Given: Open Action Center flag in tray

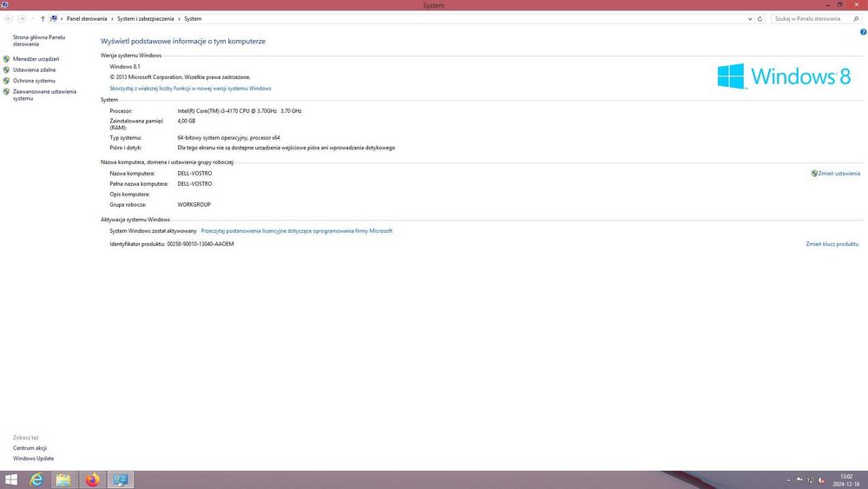Looking at the screenshot, I should pyautogui.click(x=799, y=480).
